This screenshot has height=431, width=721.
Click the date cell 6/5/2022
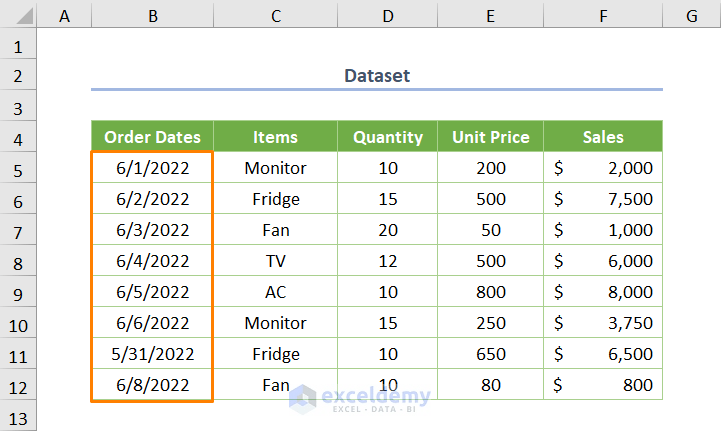(x=153, y=291)
